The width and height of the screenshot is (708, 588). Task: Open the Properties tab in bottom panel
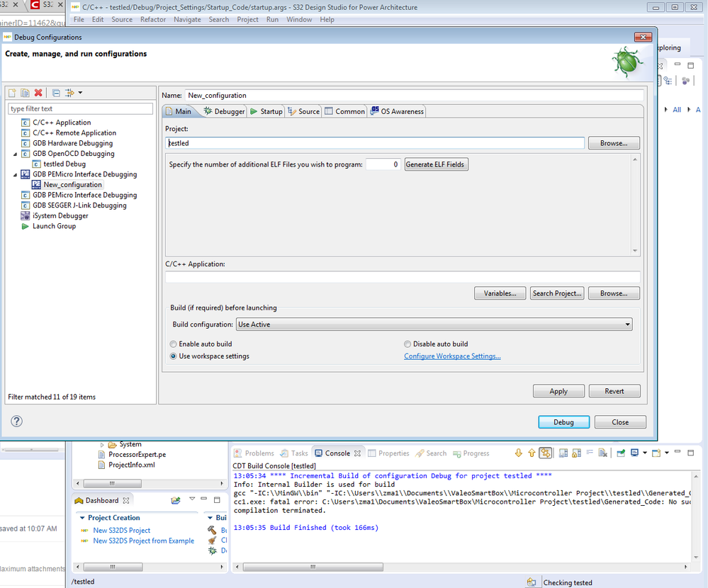388,453
